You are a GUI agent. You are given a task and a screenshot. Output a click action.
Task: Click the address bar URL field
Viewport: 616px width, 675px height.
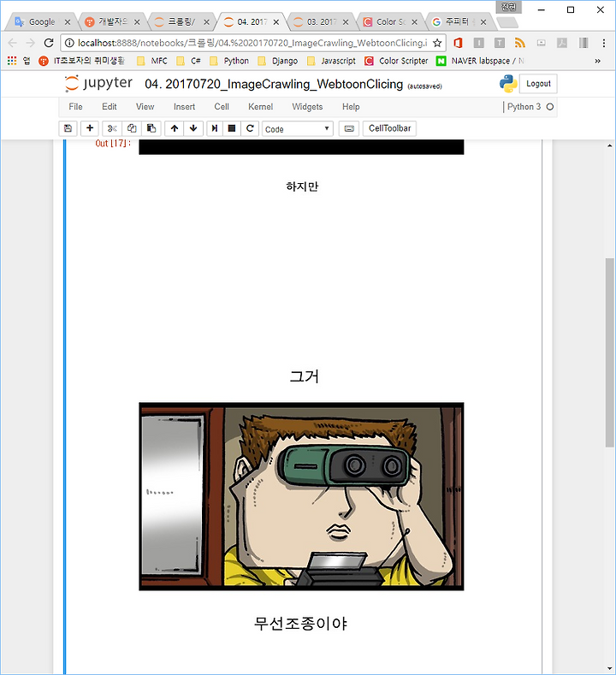click(x=252, y=43)
